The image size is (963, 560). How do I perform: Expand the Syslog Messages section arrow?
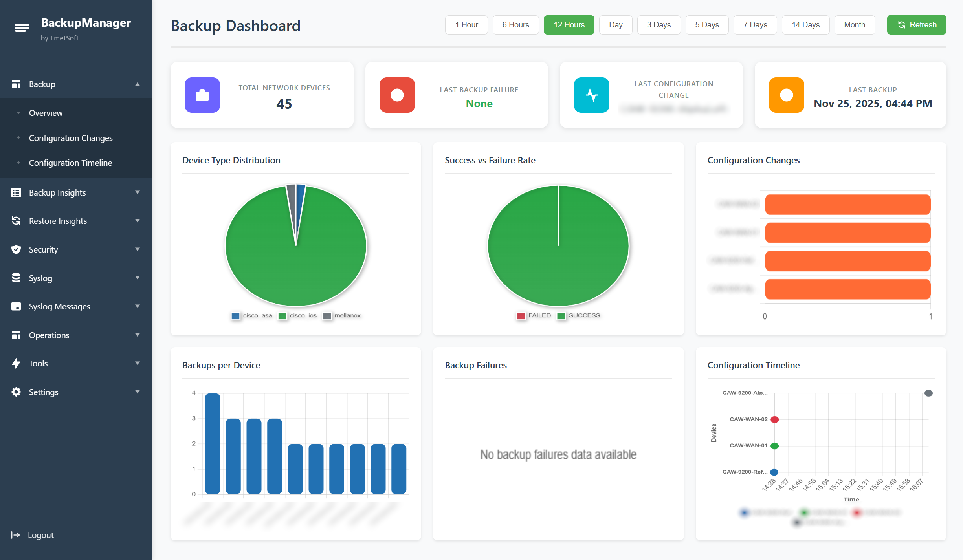pos(138,306)
